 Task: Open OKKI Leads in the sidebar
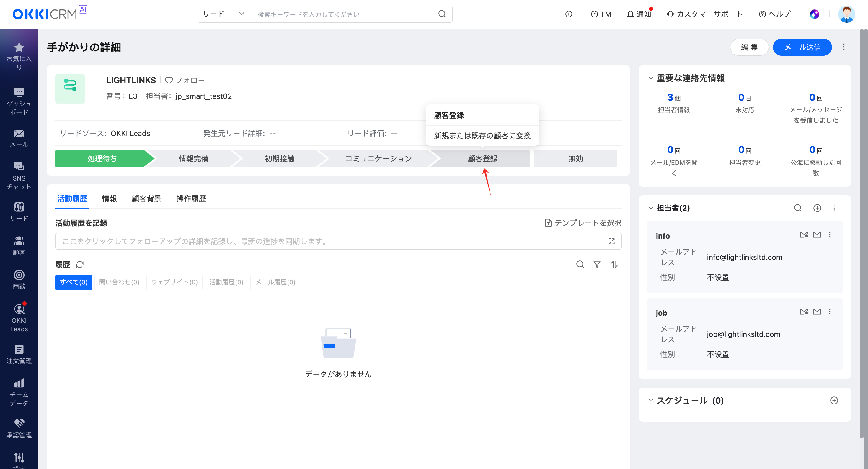(x=19, y=318)
